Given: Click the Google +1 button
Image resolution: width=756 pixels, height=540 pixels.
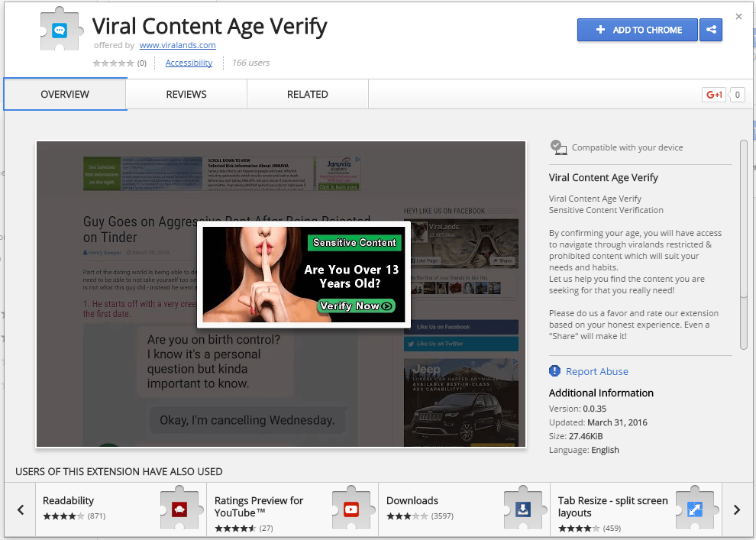Looking at the screenshot, I should 715,95.
